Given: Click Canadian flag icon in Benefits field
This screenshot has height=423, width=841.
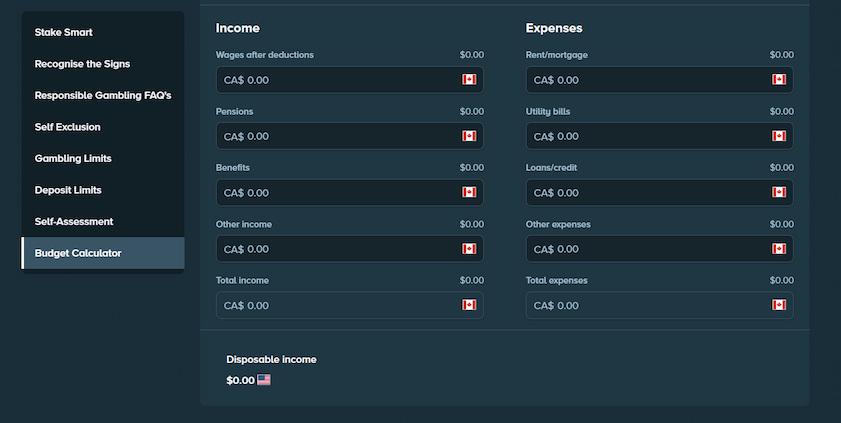Looking at the screenshot, I should click(x=468, y=192).
